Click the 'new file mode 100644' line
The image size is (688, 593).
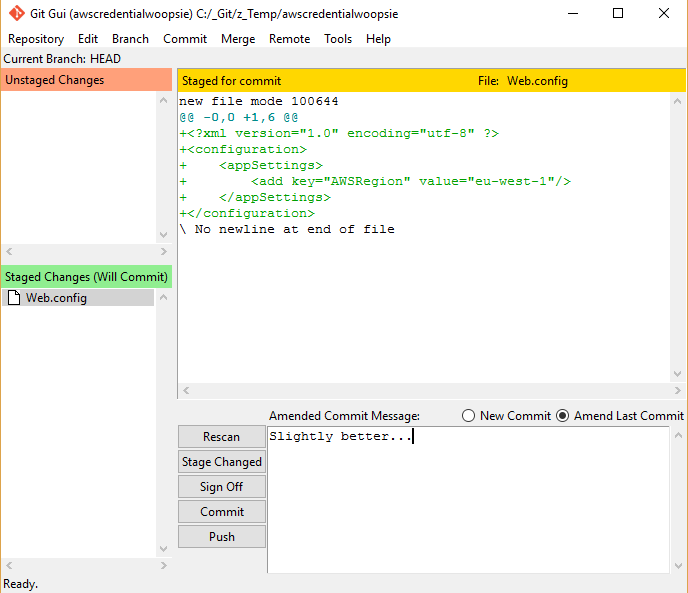point(258,101)
